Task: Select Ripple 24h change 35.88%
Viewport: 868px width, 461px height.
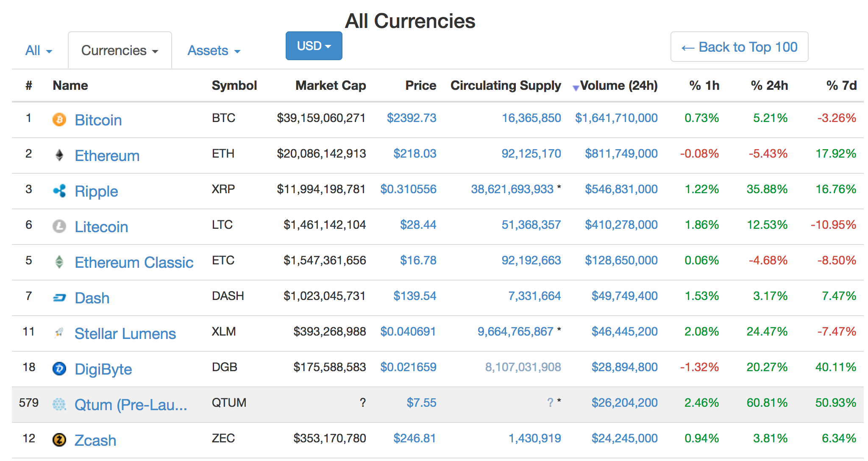Action: click(x=767, y=189)
